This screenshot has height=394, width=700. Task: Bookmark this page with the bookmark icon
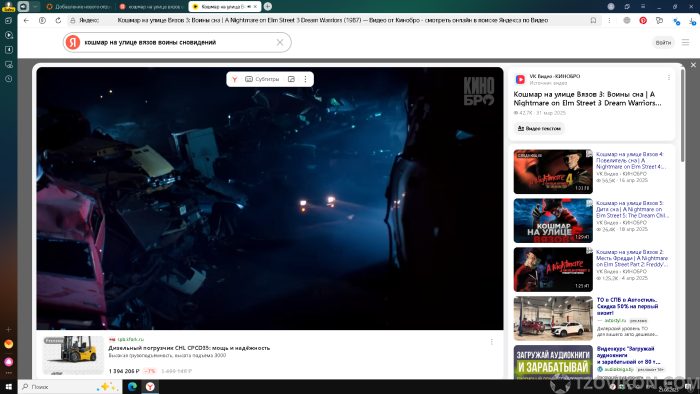(x=593, y=21)
